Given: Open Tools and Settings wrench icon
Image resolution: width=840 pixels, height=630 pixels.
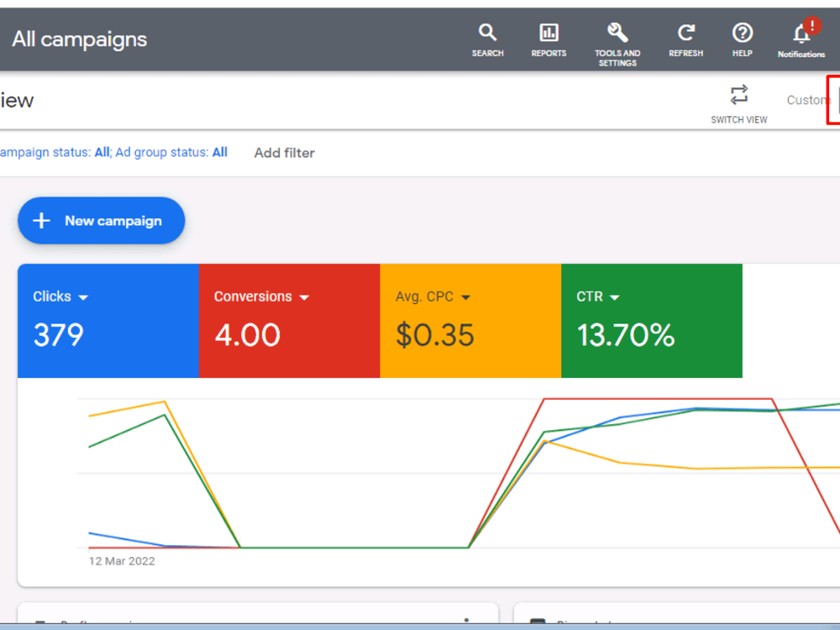Looking at the screenshot, I should point(617,44).
